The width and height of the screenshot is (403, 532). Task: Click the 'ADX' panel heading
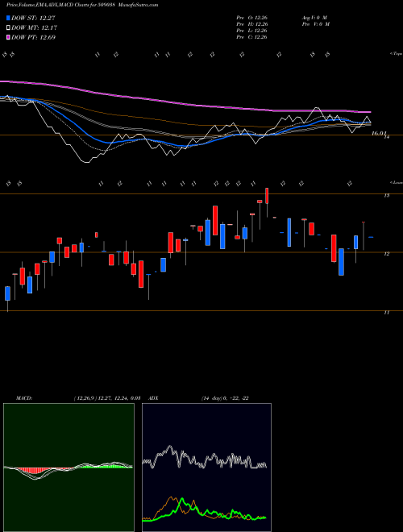[154, 398]
